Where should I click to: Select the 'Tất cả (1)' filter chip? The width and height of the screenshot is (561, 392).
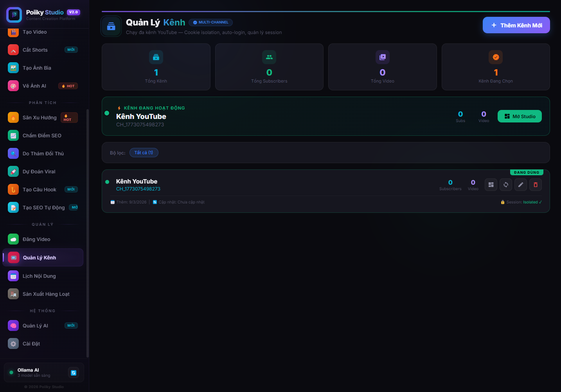144,153
